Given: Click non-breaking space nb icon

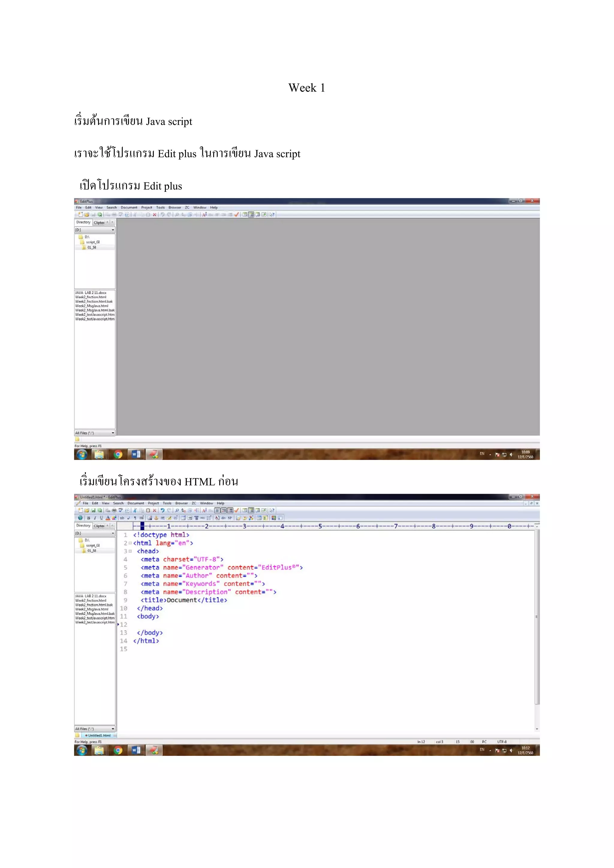Looking at the screenshot, I should [x=122, y=518].
